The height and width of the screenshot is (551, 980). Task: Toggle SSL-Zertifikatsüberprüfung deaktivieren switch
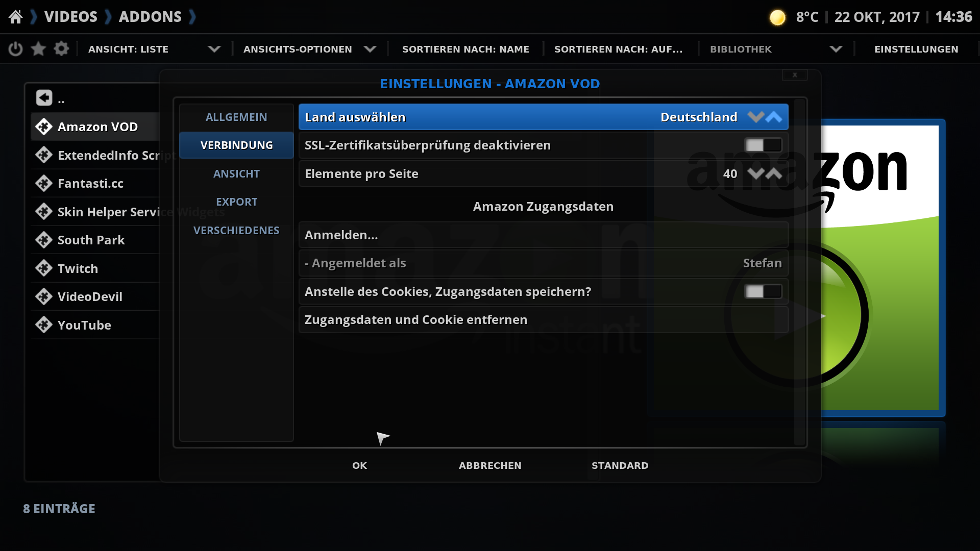coord(763,145)
